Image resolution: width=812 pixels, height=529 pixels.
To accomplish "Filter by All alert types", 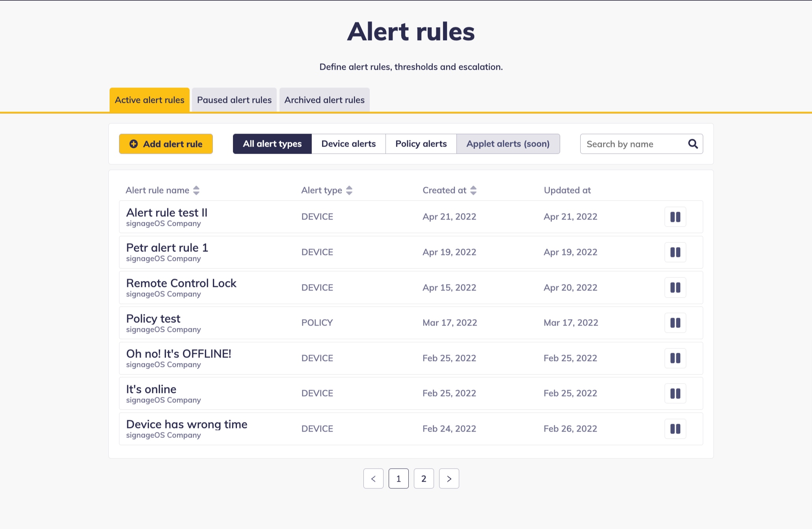I will click(272, 144).
